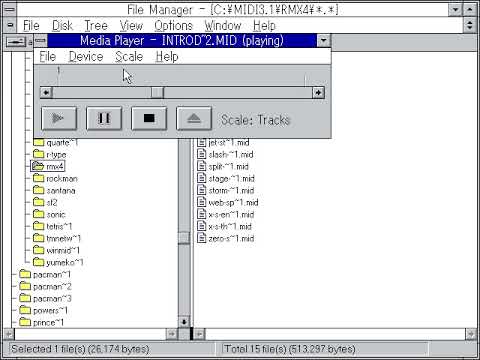Click the Media Player position slider thumb

(x=157, y=92)
